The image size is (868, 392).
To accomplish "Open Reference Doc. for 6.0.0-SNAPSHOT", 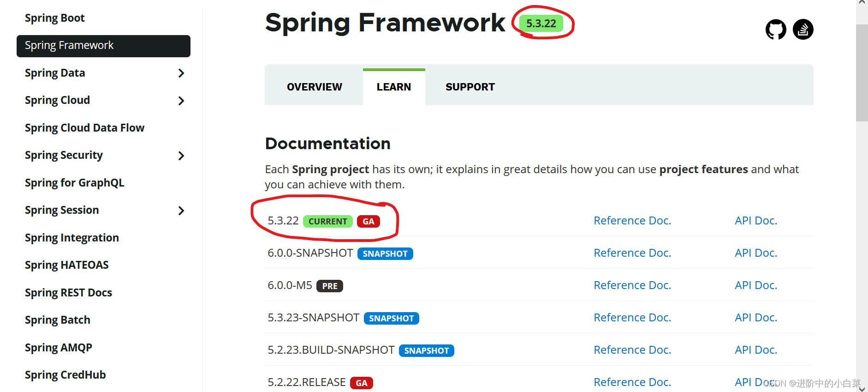I will pos(632,253).
